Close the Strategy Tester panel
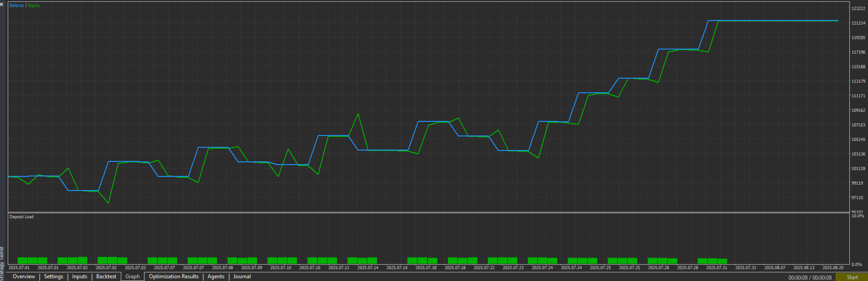The image size is (868, 281). [x=2, y=4]
